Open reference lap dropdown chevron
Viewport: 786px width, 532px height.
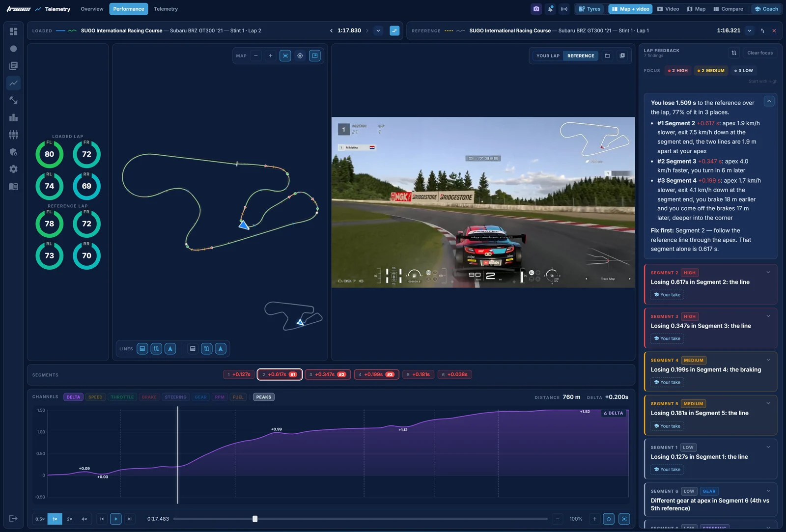[750, 30]
